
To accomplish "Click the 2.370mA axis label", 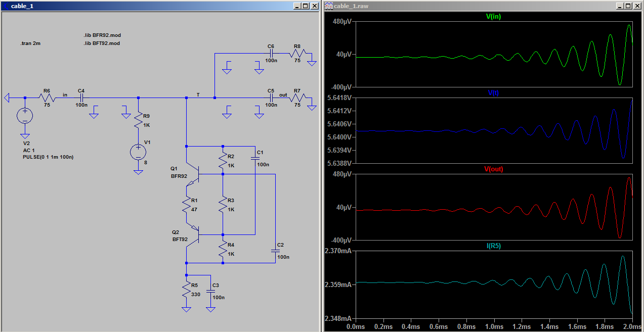I will pyautogui.click(x=339, y=251).
